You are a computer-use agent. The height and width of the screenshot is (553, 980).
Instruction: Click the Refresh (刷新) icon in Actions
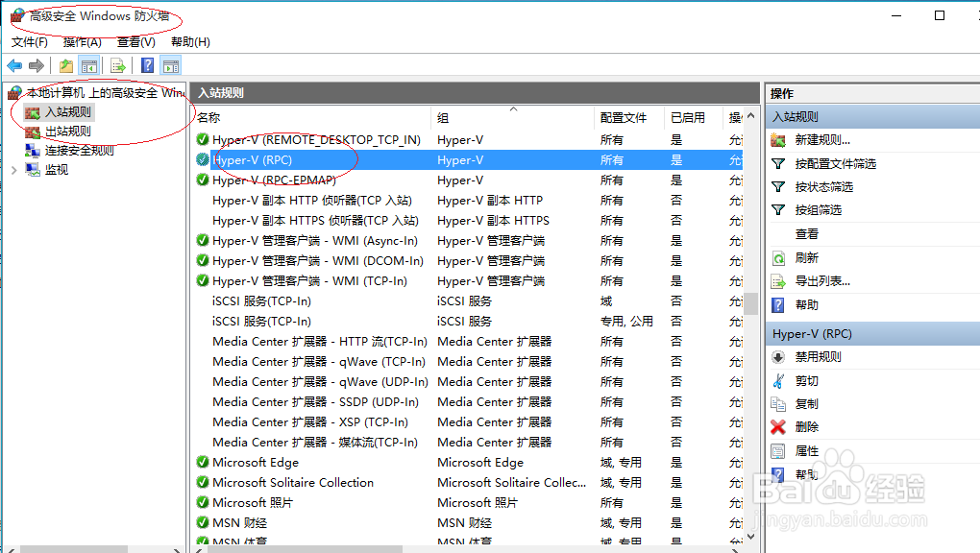pyautogui.click(x=778, y=258)
